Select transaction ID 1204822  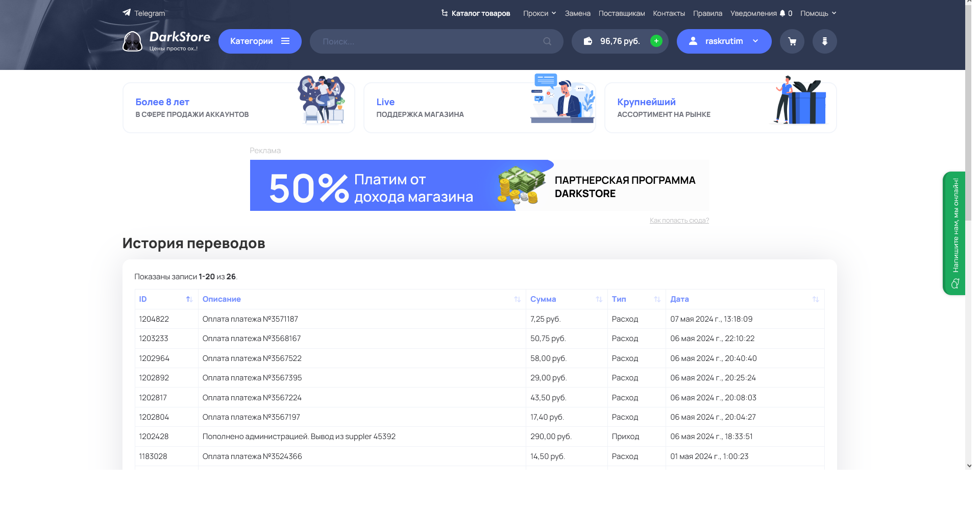[154, 319]
